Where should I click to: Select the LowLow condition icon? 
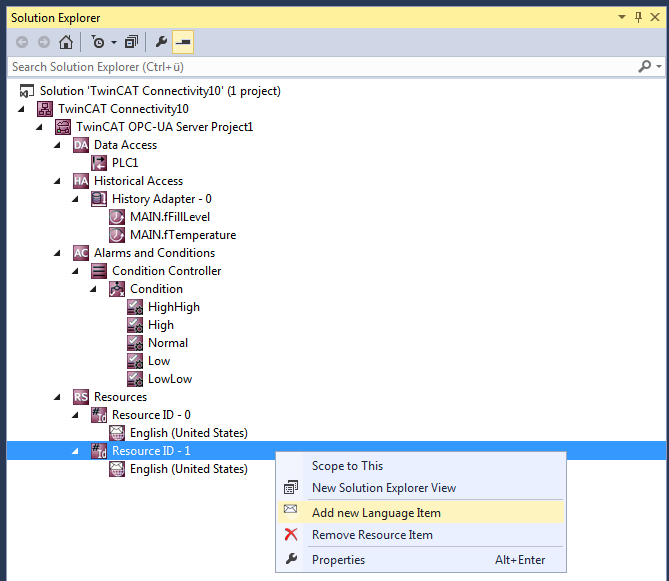[x=135, y=379]
